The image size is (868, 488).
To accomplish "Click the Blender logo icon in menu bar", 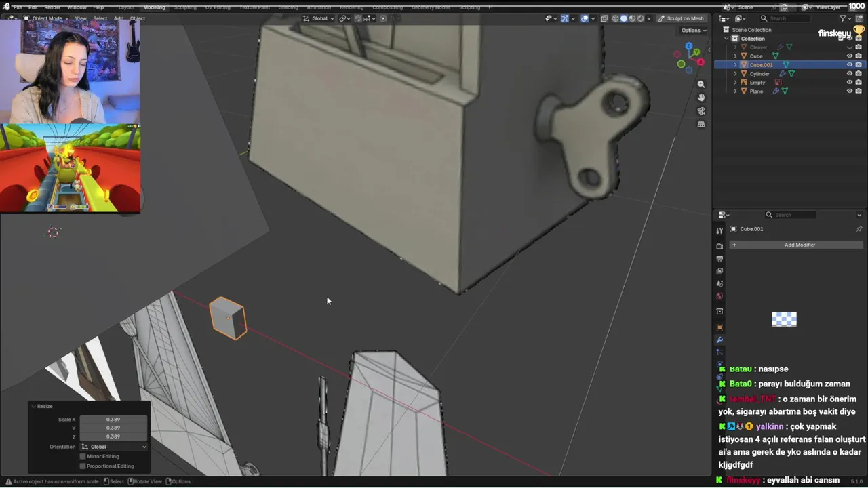I will click(x=7, y=7).
